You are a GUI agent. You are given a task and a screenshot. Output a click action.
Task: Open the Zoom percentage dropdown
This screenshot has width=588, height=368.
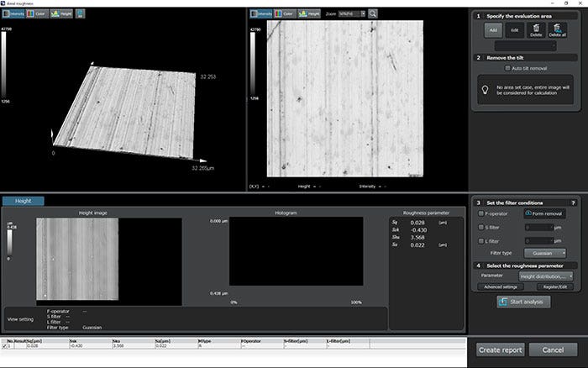pyautogui.click(x=353, y=13)
